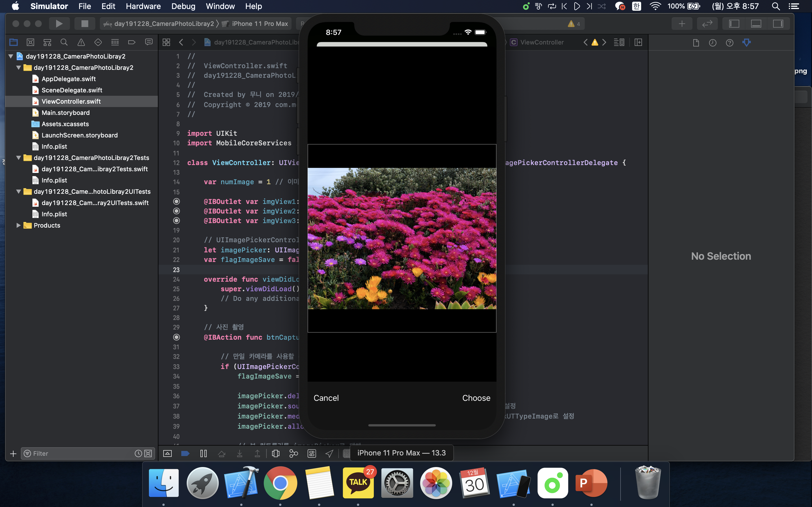The height and width of the screenshot is (507, 812).
Task: Open the Find navigator magnifier icon
Action: pyautogui.click(x=64, y=42)
